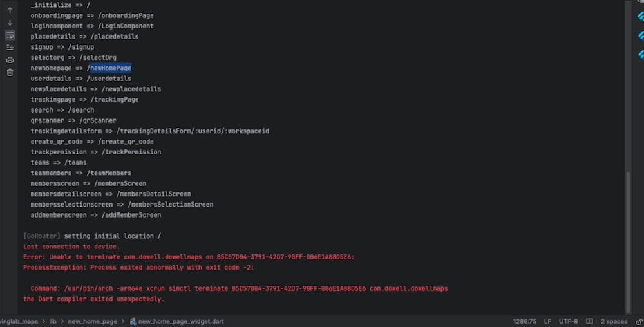The height and width of the screenshot is (327, 644).
Task: Open the bottom Flutter tool window icon
Action: point(640,54)
